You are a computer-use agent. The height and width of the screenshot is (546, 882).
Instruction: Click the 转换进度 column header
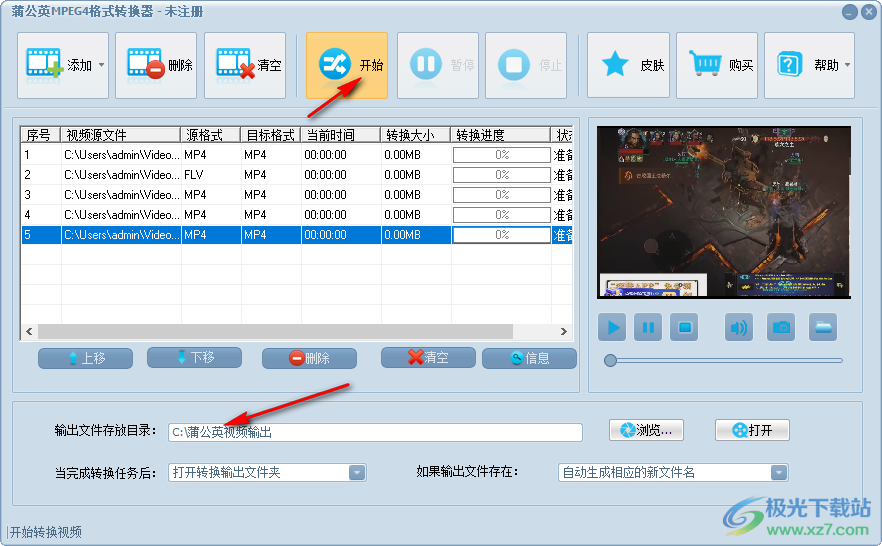click(500, 135)
